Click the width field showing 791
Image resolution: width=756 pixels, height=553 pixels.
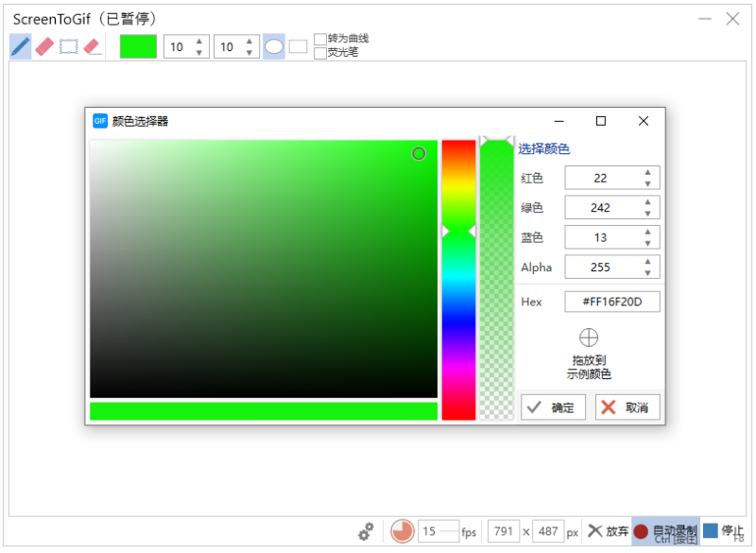[504, 531]
